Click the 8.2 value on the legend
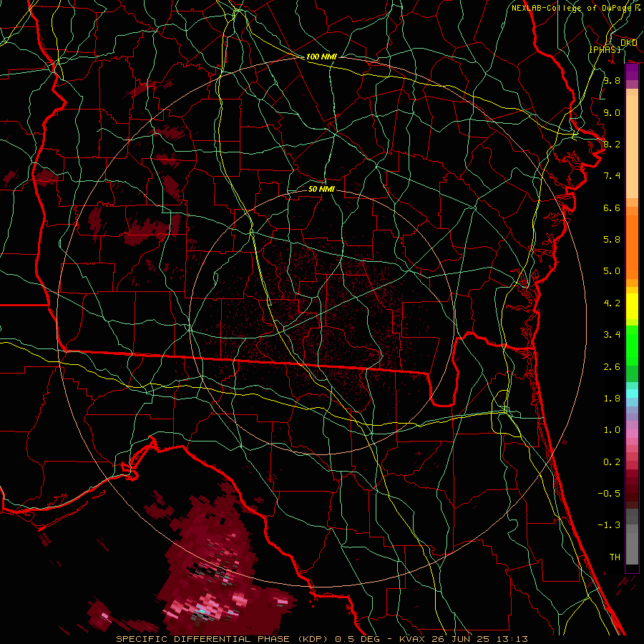The width and height of the screenshot is (644, 644). pos(612,144)
